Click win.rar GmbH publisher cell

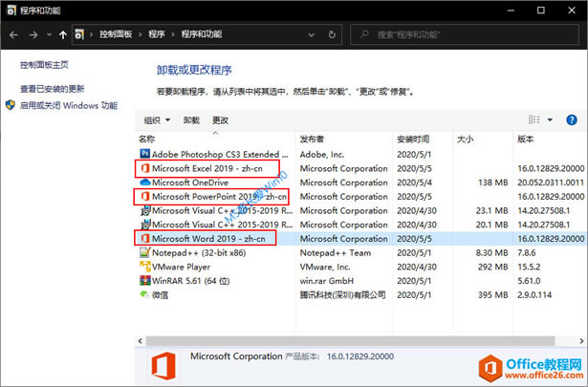(327, 281)
